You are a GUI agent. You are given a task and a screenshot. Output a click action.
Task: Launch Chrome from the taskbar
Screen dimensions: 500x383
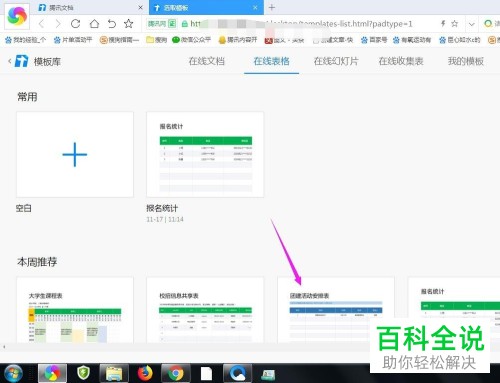(x=176, y=373)
